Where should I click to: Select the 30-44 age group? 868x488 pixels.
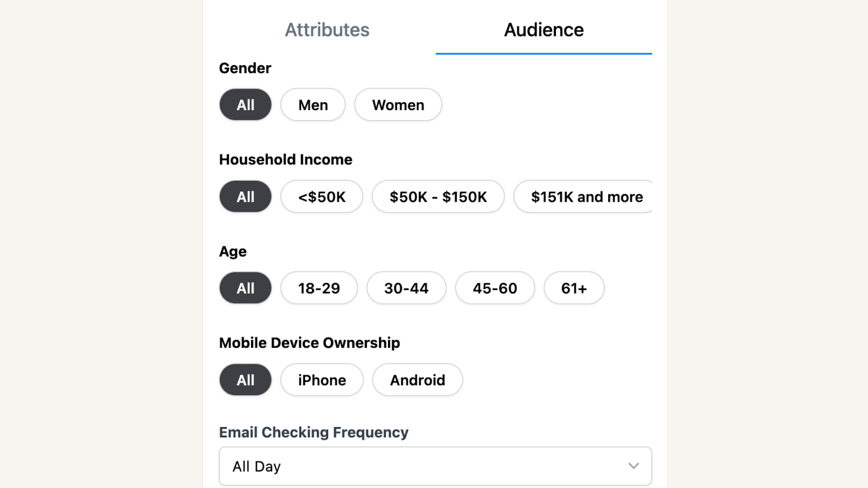[x=406, y=288]
